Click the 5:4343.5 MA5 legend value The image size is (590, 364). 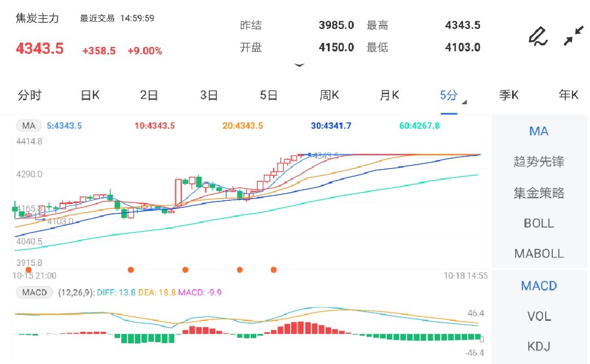[x=64, y=126]
